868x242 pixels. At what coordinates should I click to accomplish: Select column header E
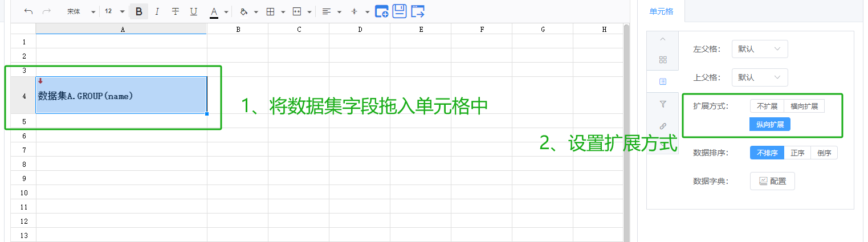tap(421, 29)
